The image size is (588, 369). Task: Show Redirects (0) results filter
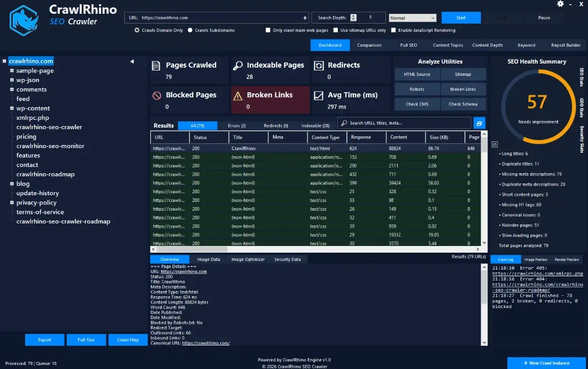[276, 126]
